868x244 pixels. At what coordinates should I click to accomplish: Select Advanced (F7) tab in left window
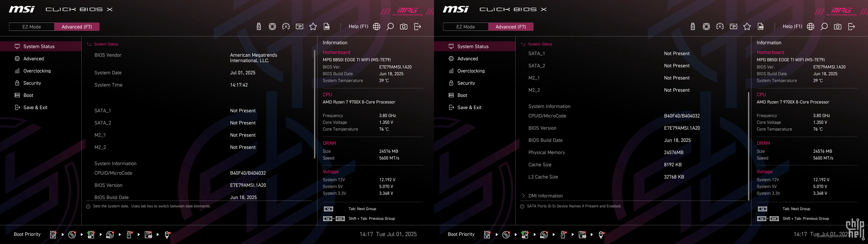click(x=77, y=27)
